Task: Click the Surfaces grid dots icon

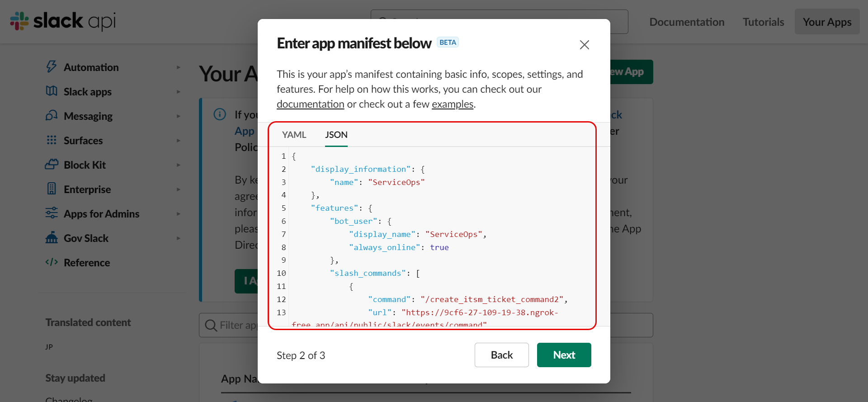Action: tap(52, 140)
